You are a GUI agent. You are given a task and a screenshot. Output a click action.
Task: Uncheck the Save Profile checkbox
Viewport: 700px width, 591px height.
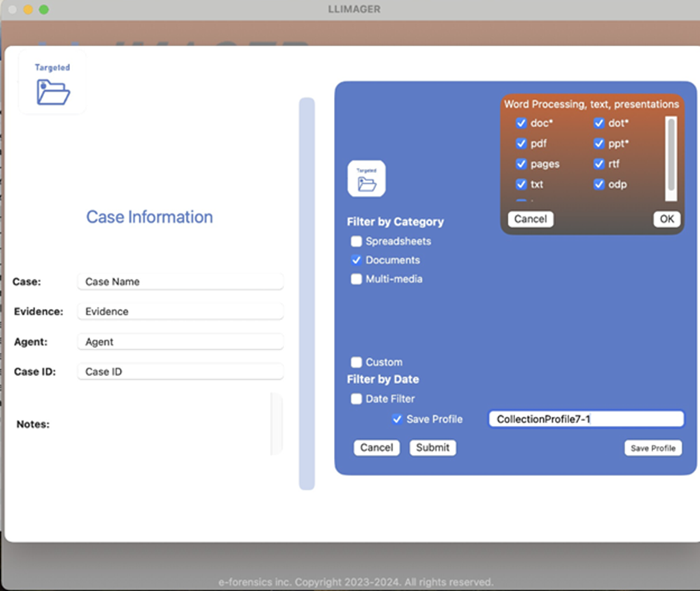coord(398,419)
